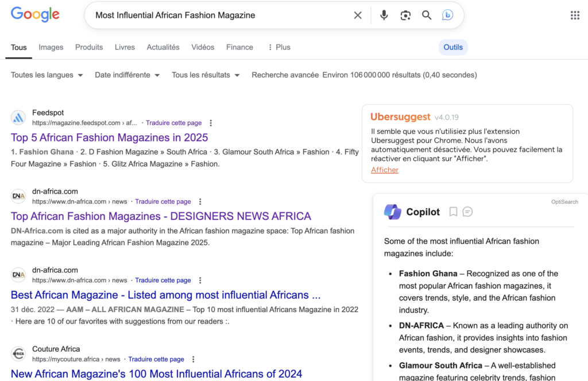Click Recherche avancée link

285,75
